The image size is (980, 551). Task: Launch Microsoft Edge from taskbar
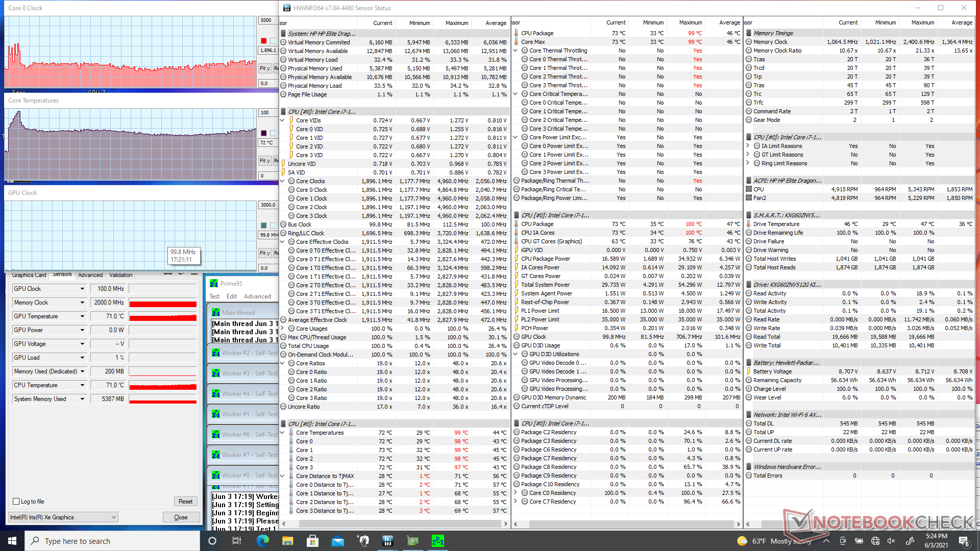pos(263,541)
